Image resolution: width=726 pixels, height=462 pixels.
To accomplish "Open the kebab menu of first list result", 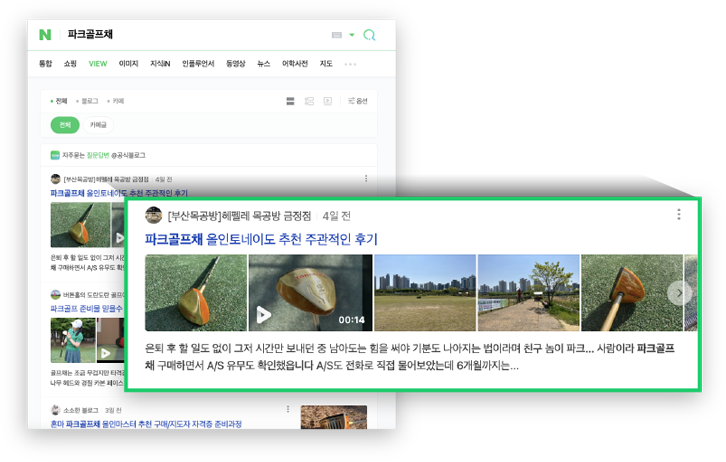I will (366, 179).
